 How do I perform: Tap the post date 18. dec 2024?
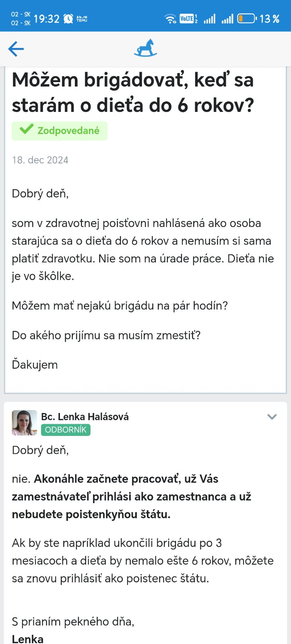40,160
